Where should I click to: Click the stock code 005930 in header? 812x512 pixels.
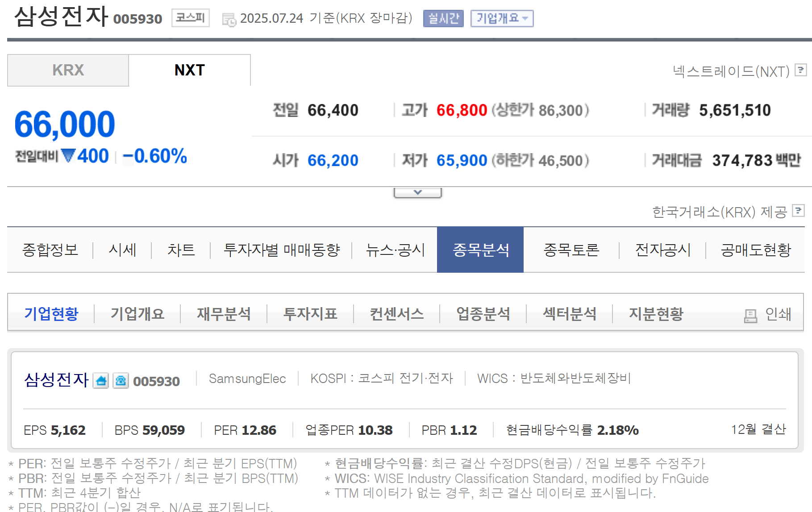pyautogui.click(x=137, y=19)
